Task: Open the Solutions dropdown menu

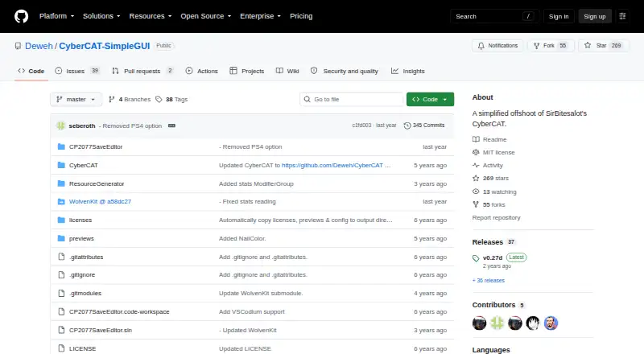Action: click(x=101, y=16)
